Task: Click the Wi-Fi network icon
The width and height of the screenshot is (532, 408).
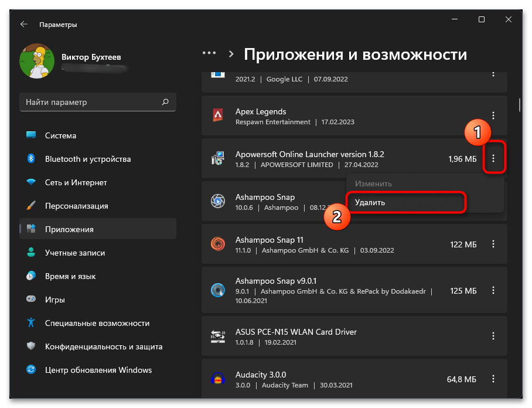Action: (31, 182)
